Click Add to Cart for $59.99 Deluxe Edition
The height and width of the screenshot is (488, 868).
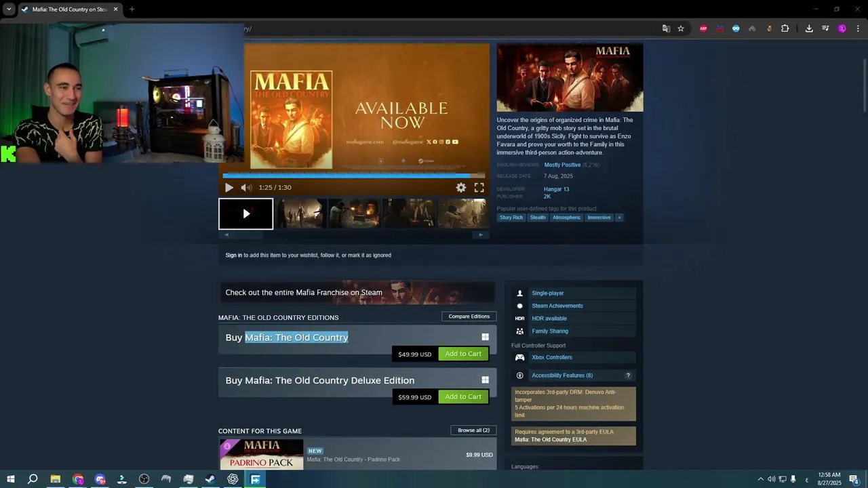click(x=463, y=397)
